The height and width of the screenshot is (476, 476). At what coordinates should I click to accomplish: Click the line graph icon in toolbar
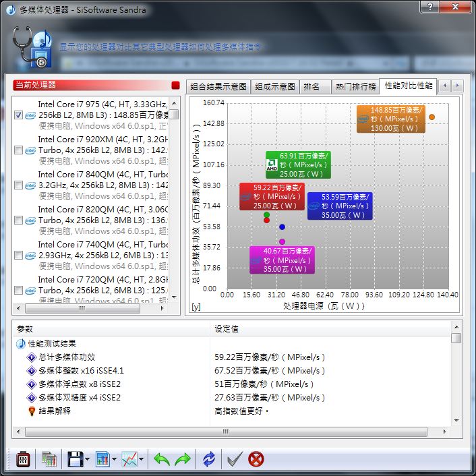click(129, 460)
